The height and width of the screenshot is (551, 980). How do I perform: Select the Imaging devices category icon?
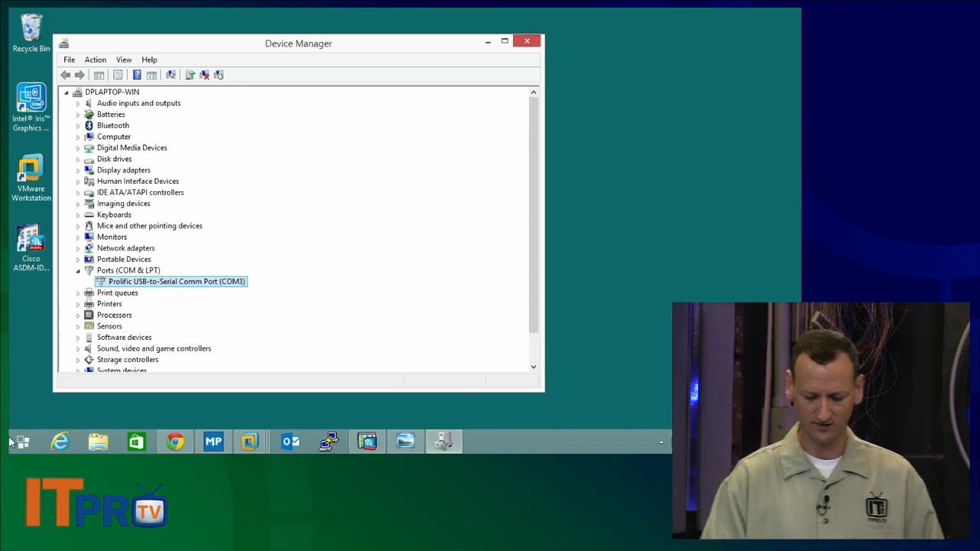click(89, 204)
